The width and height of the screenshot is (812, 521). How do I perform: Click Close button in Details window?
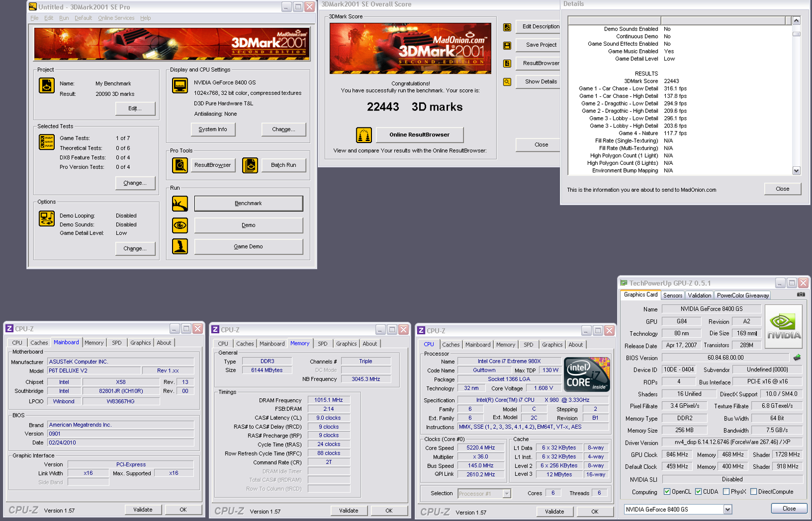783,189
